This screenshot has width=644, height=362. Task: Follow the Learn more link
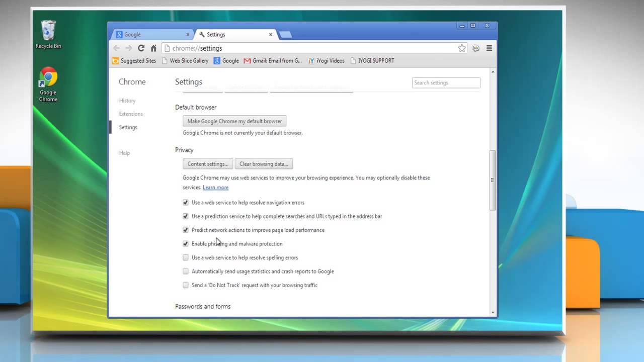(215, 188)
